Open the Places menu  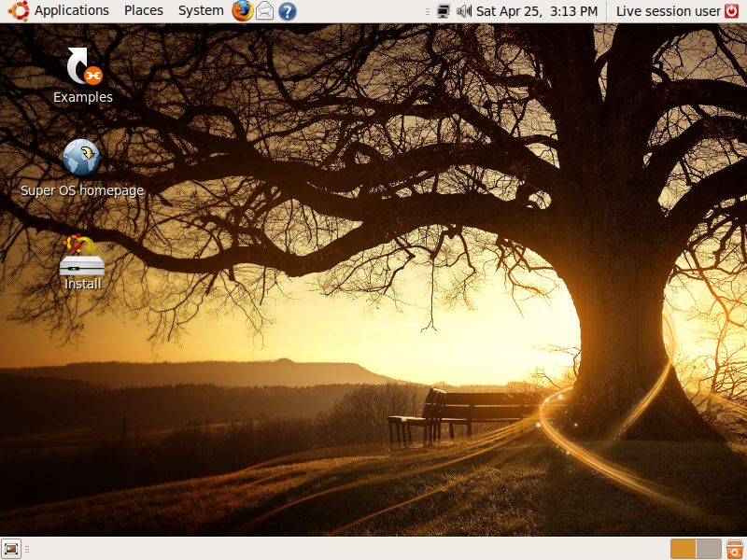[x=144, y=11]
